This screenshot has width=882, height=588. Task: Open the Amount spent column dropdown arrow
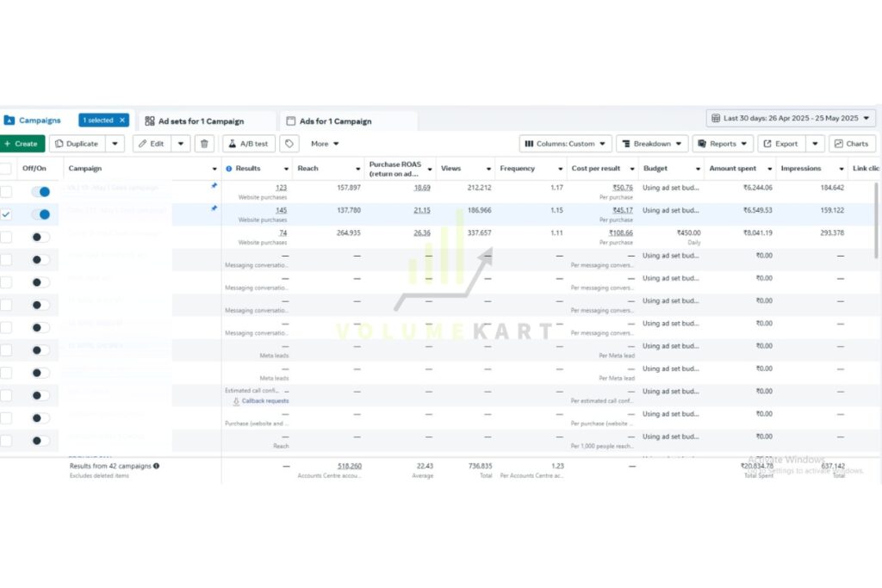pos(769,169)
